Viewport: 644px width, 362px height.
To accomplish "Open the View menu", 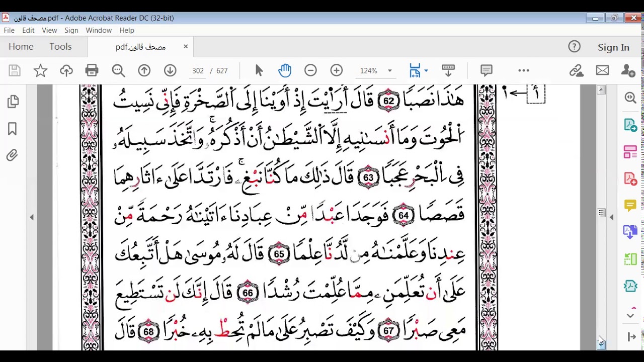I will point(49,31).
